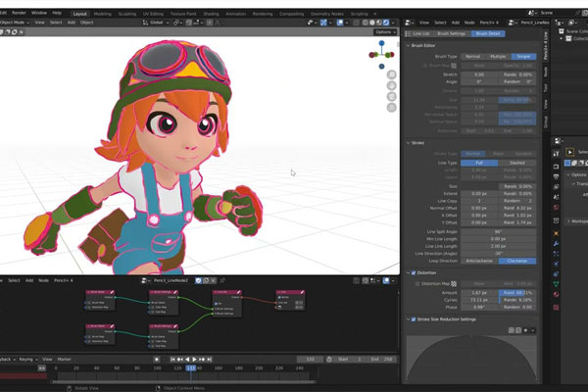Collapse Stroke Size Reduction Settings arrow
The height and width of the screenshot is (392, 588).
[408, 319]
